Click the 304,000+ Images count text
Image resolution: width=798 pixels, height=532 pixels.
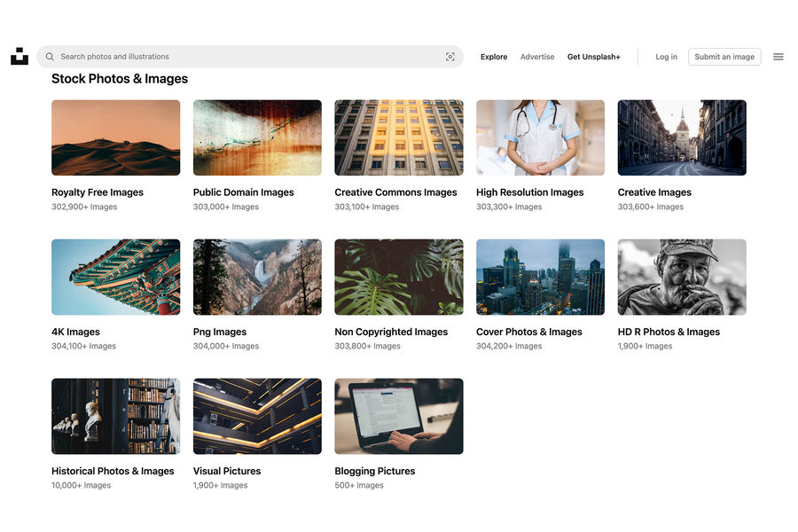coord(225,346)
